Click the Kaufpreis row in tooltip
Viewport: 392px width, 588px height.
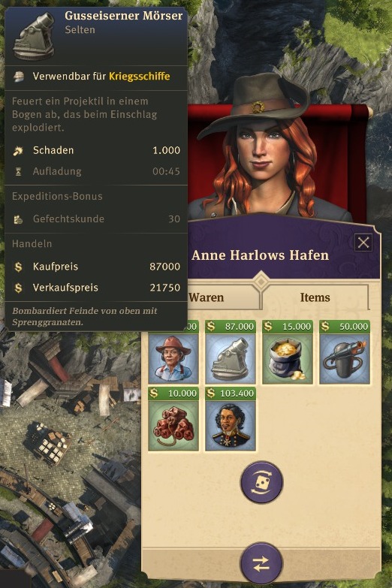[96, 267]
